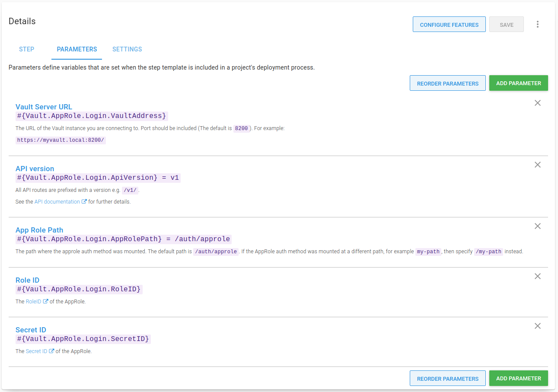The image size is (558, 392).
Task: Open the API documentation link
Action: click(x=57, y=201)
